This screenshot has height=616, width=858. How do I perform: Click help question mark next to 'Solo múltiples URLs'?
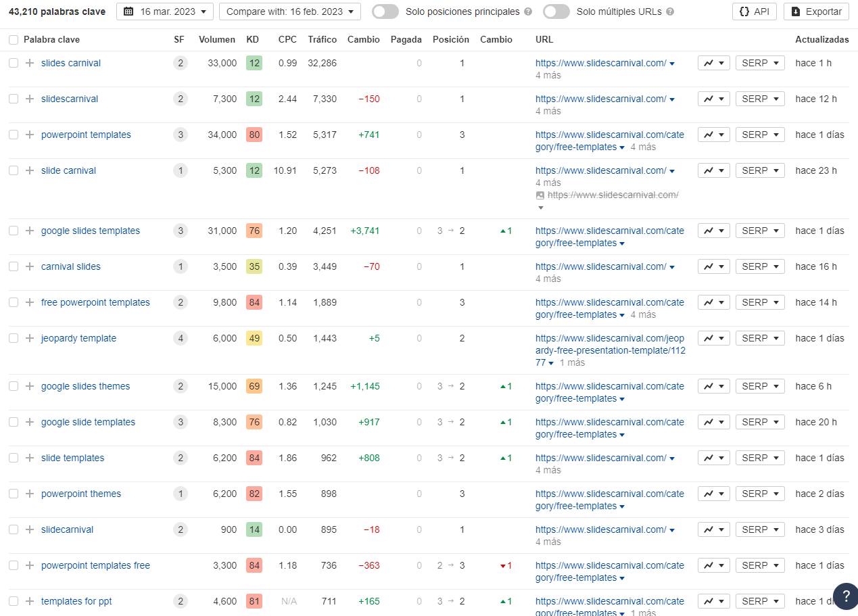click(669, 11)
